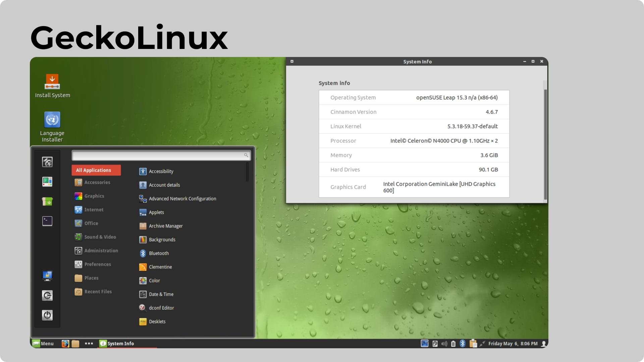The width and height of the screenshot is (644, 362).
Task: Open Backgrounds settings
Action: point(157,240)
